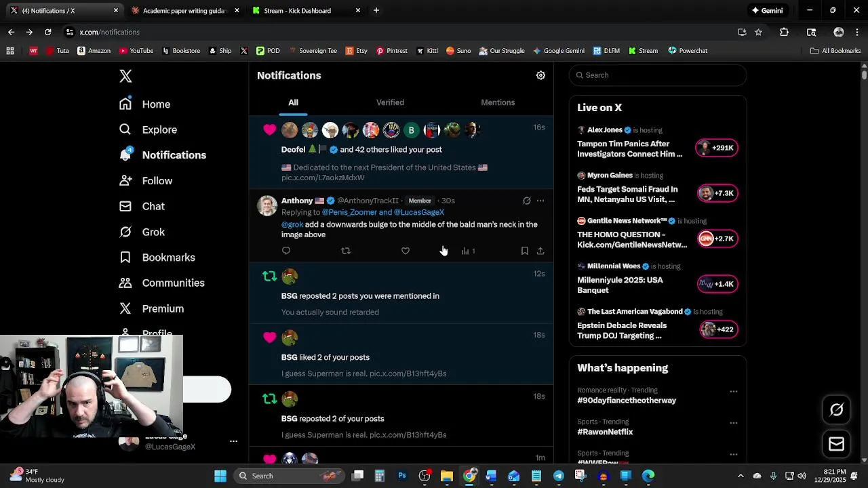Viewport: 868px width, 488px height.
Task: Switch to All notifications tab
Action: (293, 102)
